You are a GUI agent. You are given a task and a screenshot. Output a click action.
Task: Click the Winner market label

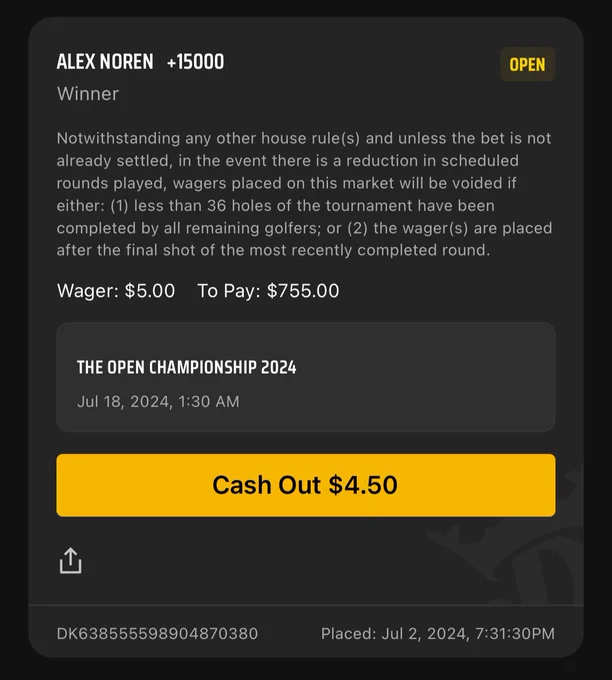88,94
